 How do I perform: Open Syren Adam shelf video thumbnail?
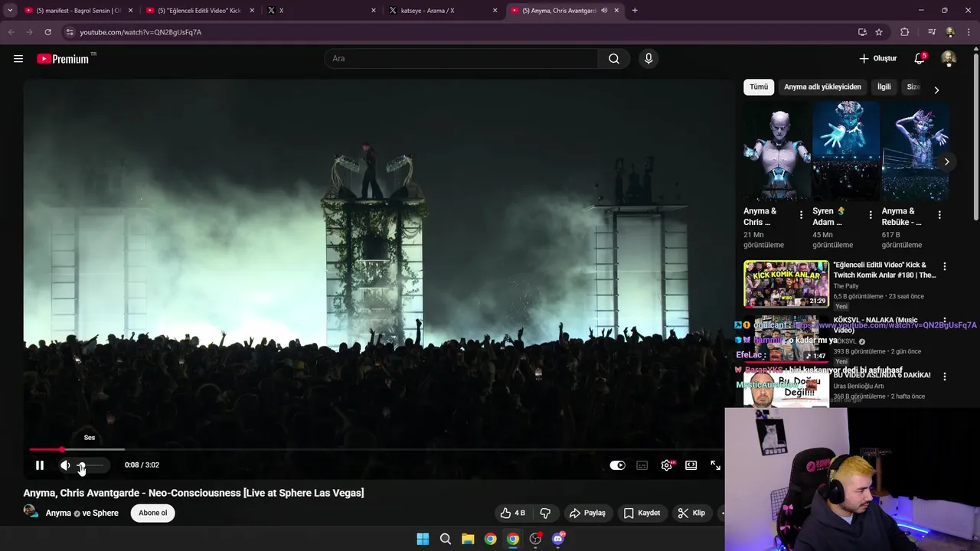846,151
